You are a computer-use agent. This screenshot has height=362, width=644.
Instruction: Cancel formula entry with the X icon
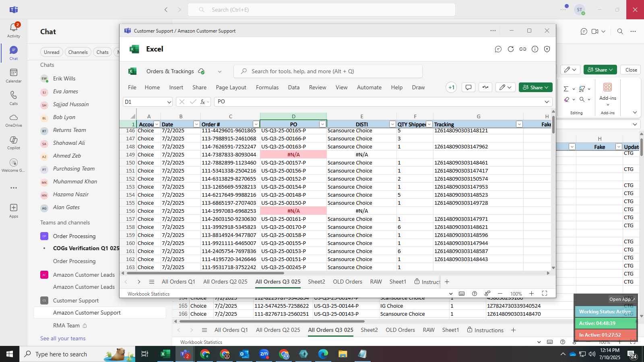tap(182, 102)
